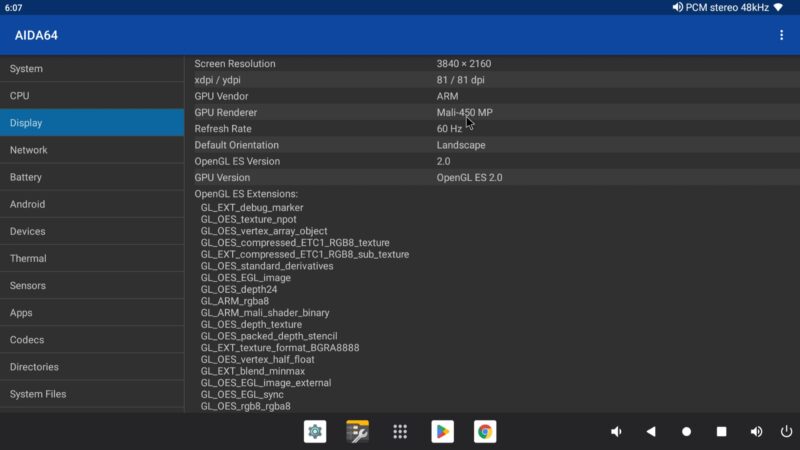The image size is (800, 450).
Task: Select the Display category
Action: pyautogui.click(x=92, y=122)
